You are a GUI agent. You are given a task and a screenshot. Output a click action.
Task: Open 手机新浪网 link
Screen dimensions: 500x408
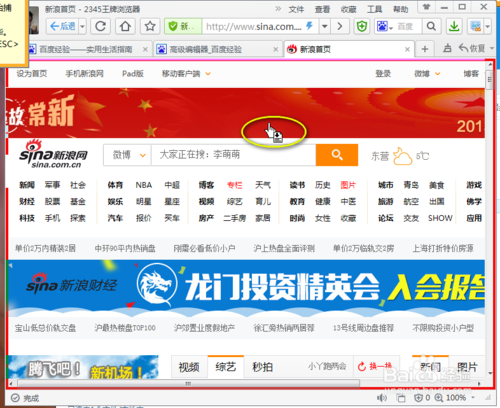coord(84,74)
